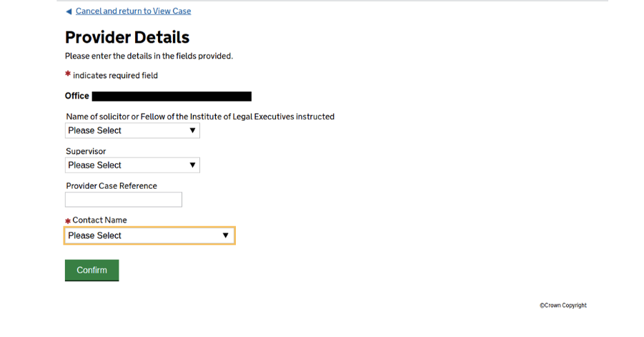The image size is (644, 337).
Task: Click the bold Office label
Action: pyautogui.click(x=77, y=96)
